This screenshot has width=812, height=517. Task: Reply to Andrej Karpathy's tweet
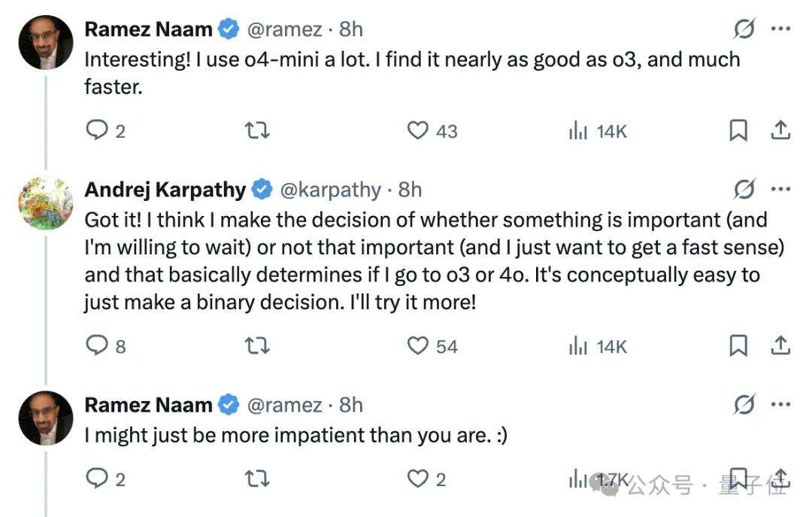pos(98,346)
